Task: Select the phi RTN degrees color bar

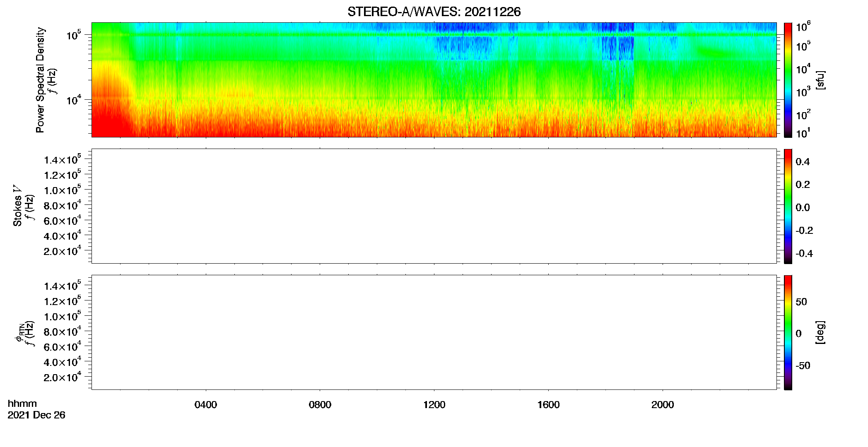Action: [x=788, y=332]
